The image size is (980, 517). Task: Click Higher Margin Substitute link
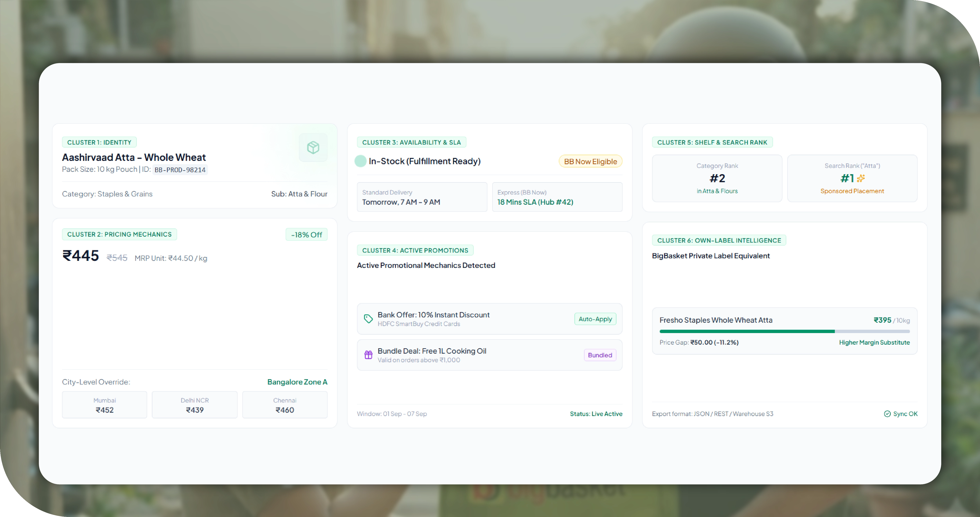click(x=874, y=342)
